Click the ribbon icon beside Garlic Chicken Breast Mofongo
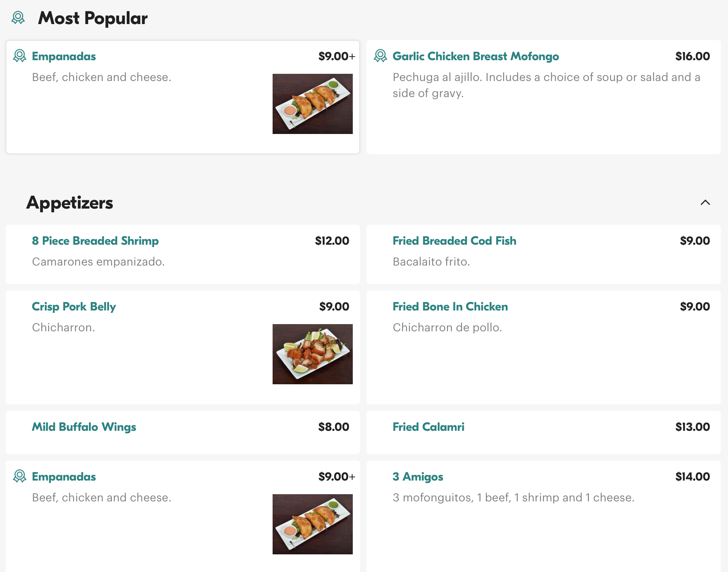This screenshot has width=728, height=572. click(380, 56)
